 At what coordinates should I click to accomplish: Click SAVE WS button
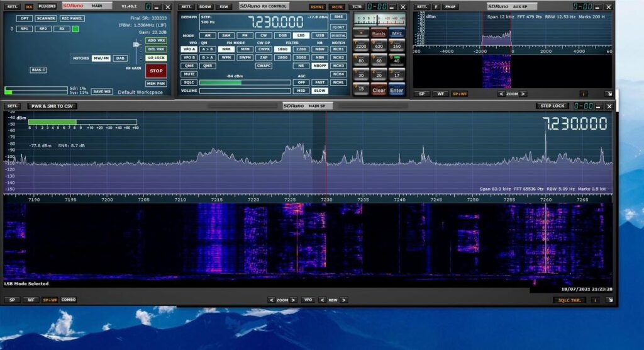pyautogui.click(x=102, y=91)
